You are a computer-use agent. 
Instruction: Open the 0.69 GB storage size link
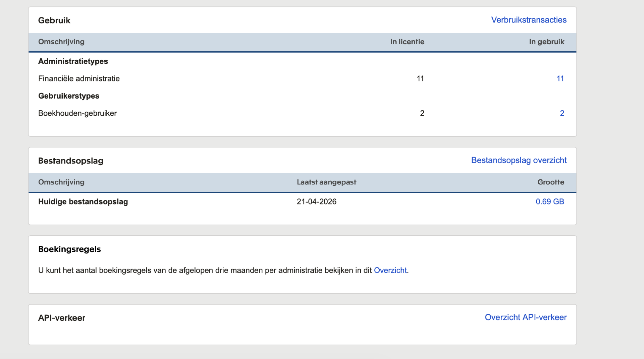pyautogui.click(x=549, y=202)
